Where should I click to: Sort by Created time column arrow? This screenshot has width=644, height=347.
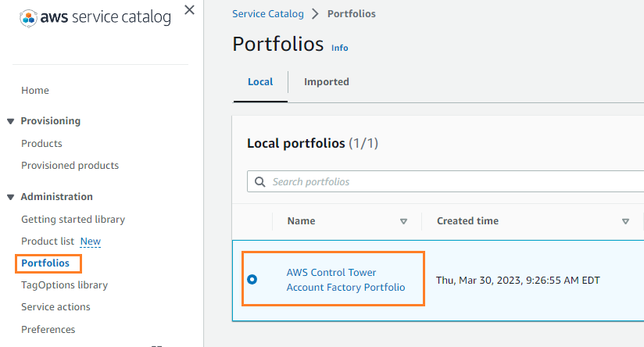(x=625, y=221)
